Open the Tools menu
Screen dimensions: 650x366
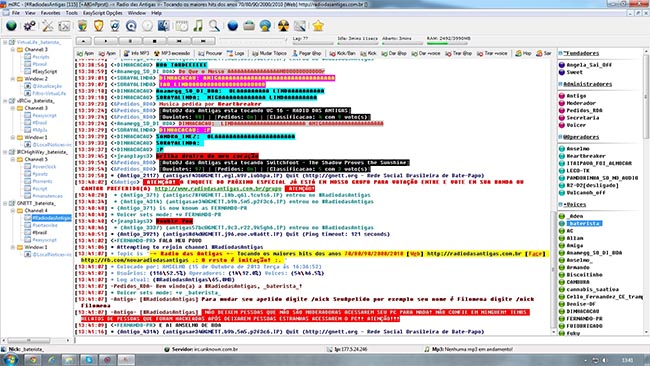pos(72,13)
